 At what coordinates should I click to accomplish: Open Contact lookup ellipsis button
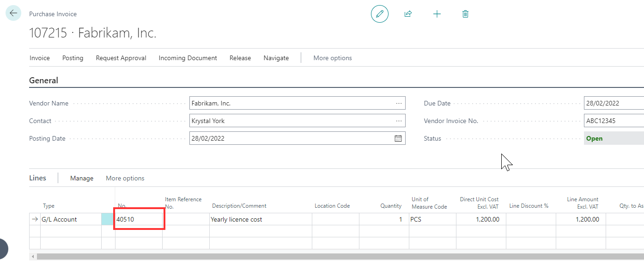point(399,121)
